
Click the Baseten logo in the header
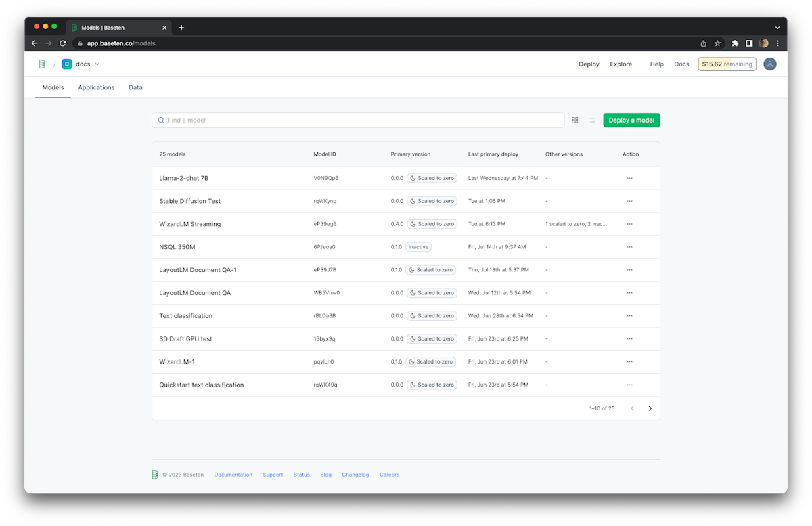pos(42,64)
